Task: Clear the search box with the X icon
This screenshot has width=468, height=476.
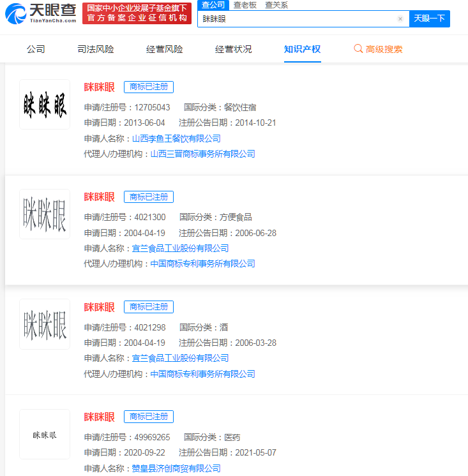Action: pos(400,19)
